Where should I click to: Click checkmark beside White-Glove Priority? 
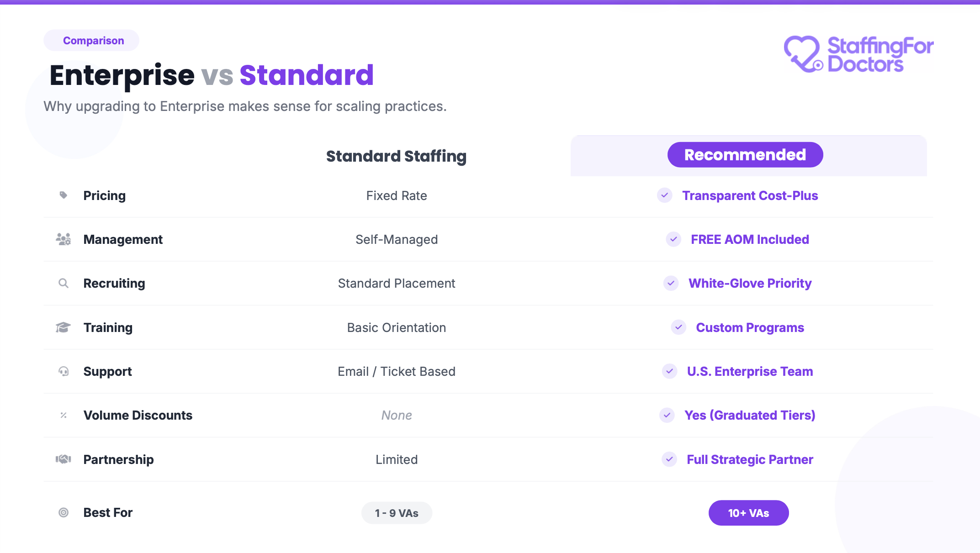click(671, 283)
